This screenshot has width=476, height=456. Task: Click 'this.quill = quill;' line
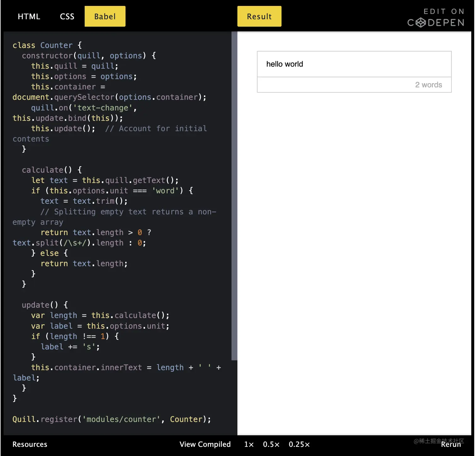point(75,66)
